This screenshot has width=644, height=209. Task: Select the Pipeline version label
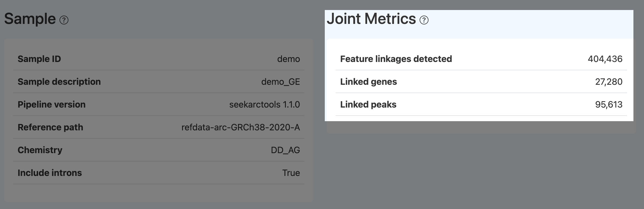click(x=51, y=104)
